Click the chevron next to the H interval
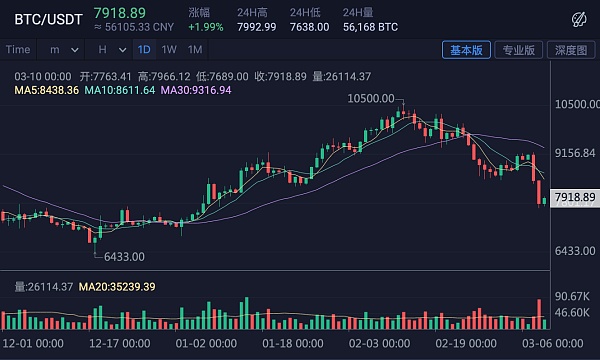 pyautogui.click(x=122, y=50)
